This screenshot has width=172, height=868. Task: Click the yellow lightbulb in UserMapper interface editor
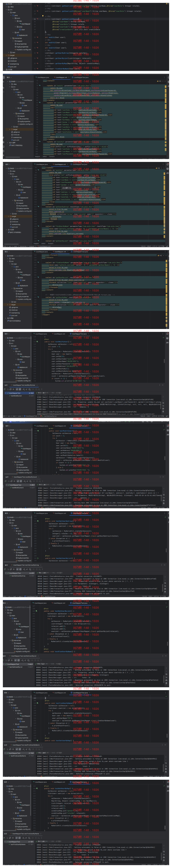click(x=43, y=16)
